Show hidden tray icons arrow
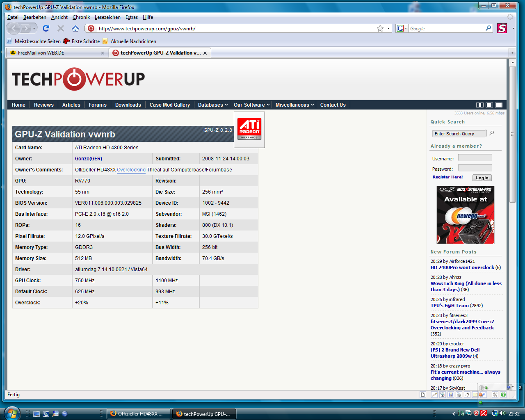The width and height of the screenshot is (525, 420). tap(454, 414)
